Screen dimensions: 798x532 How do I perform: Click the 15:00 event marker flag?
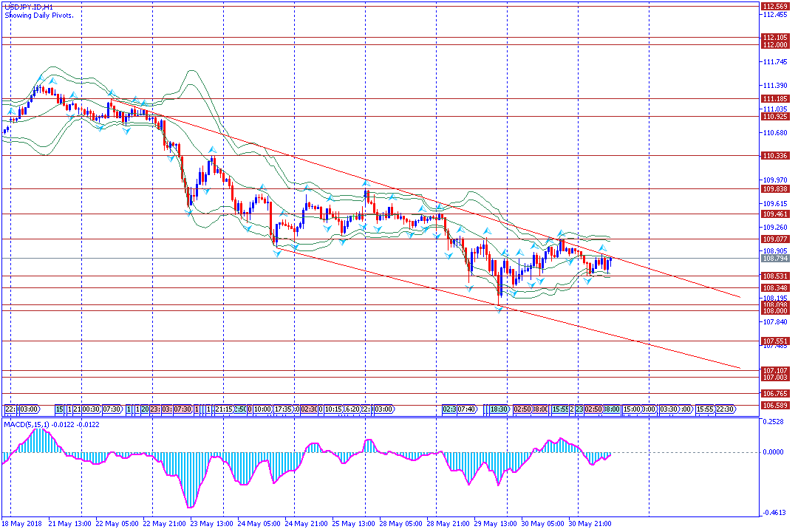click(x=631, y=409)
